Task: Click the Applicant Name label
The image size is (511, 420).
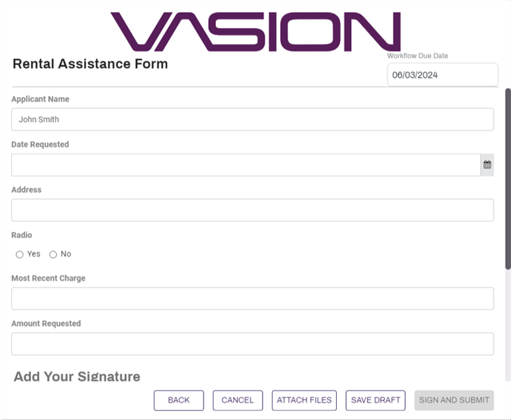Action: (40, 99)
